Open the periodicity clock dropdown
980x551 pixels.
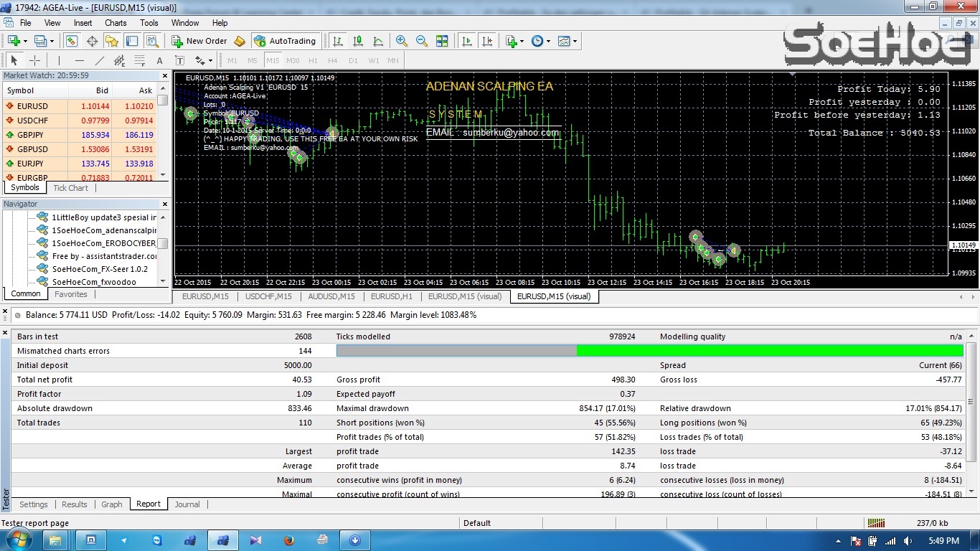[x=548, y=42]
